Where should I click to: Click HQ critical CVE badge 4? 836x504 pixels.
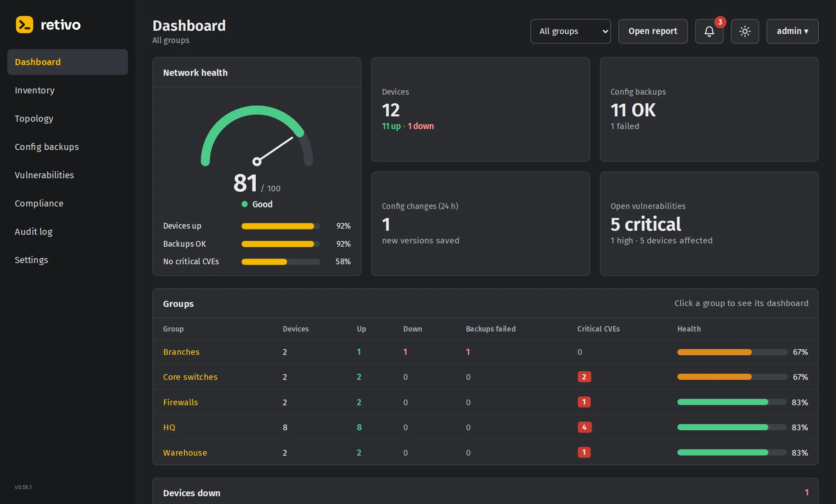584,427
